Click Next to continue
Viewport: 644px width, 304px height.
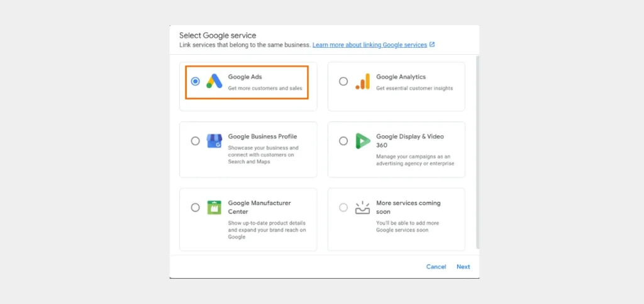[x=464, y=267]
